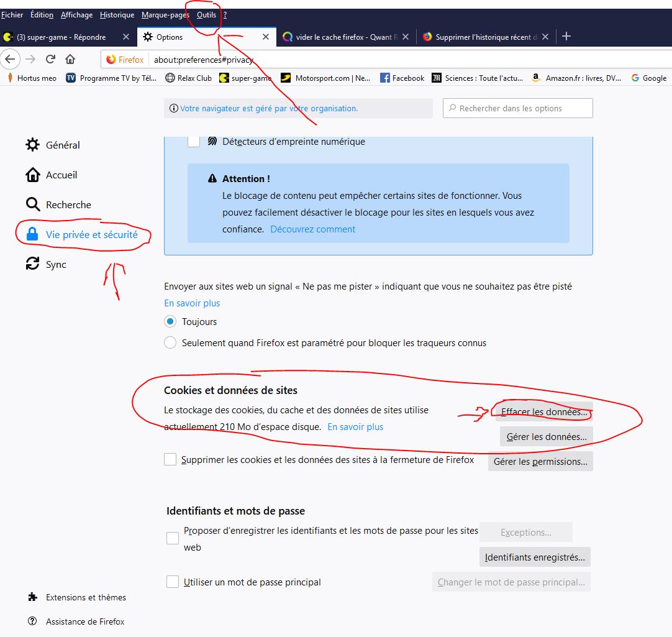Image resolution: width=672 pixels, height=637 pixels.
Task: Open Accueil settings in sidebar
Action: (61, 175)
